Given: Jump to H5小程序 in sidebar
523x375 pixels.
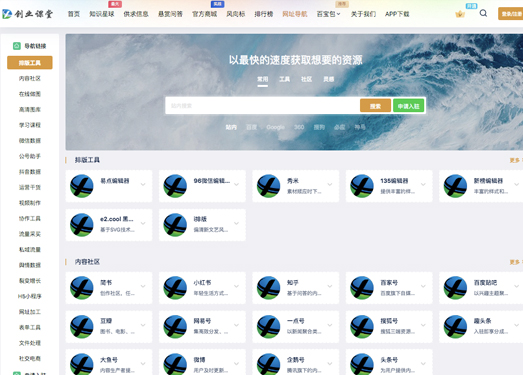Looking at the screenshot, I should pos(30,296).
